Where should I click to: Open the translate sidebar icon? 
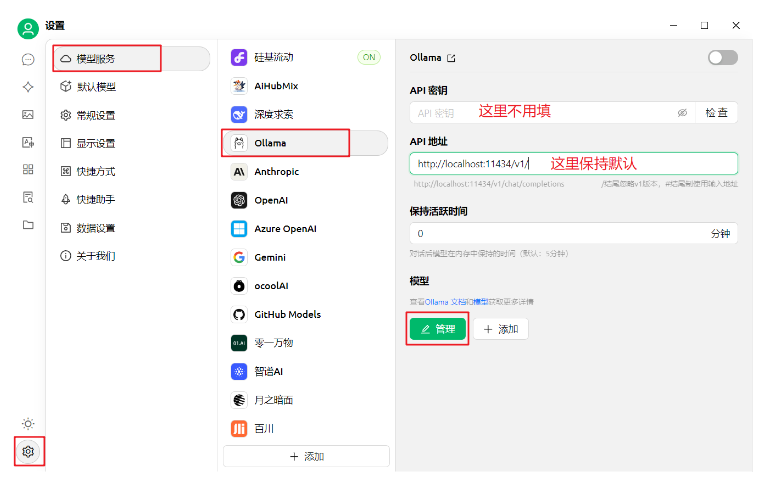tap(28, 142)
